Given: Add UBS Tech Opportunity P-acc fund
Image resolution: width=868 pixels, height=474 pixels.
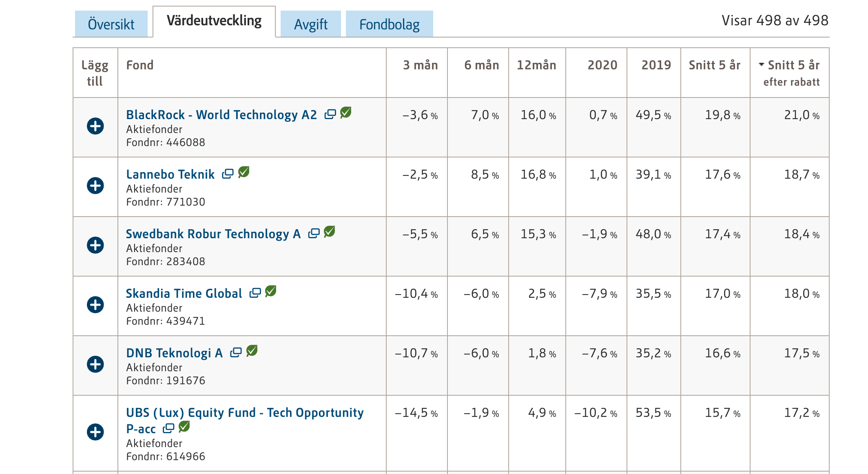Looking at the screenshot, I should [x=95, y=432].
